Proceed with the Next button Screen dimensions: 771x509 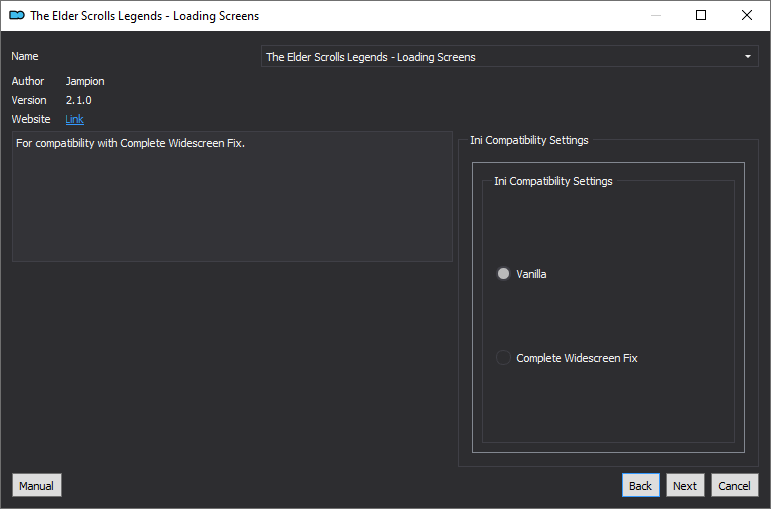[x=685, y=485]
